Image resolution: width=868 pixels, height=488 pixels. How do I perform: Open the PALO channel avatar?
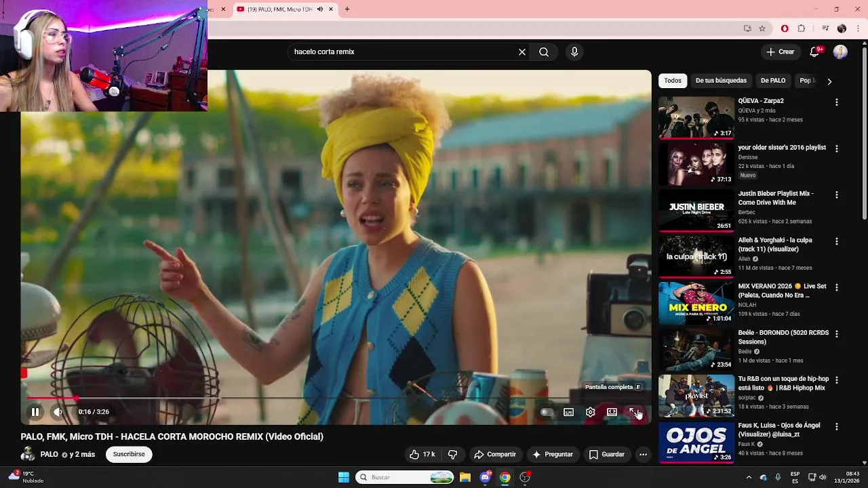coord(28,454)
